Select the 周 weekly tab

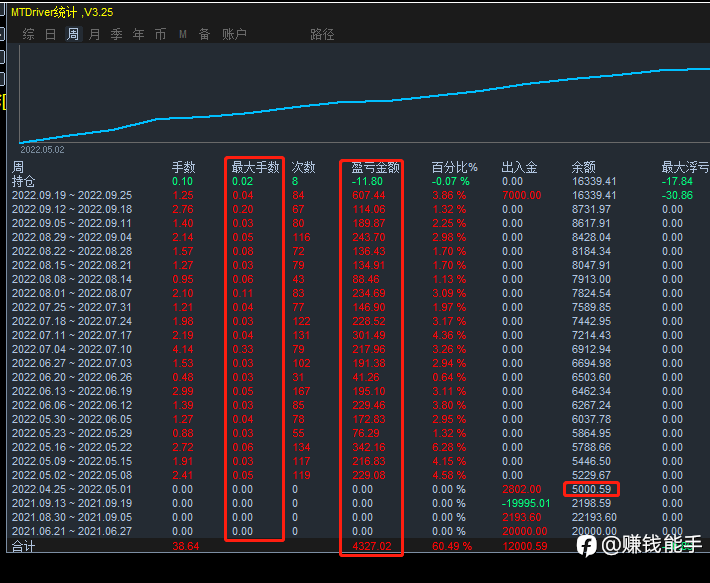click(72, 34)
